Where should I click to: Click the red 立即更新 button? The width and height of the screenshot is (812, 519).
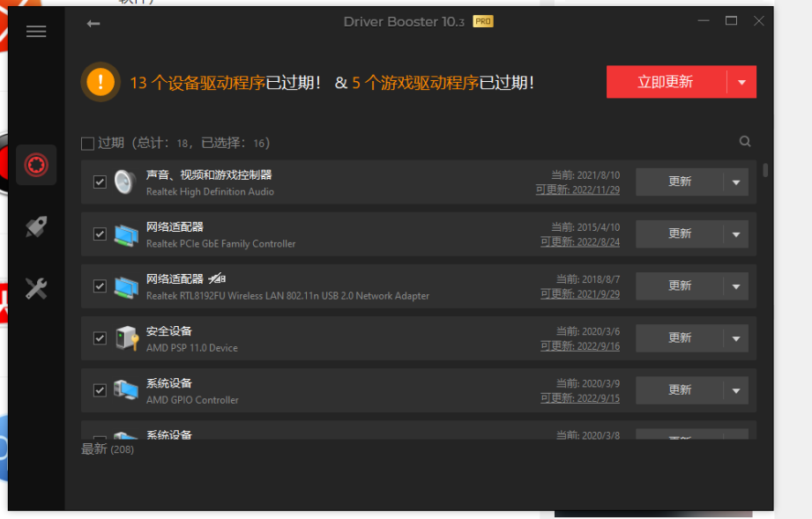(x=667, y=82)
